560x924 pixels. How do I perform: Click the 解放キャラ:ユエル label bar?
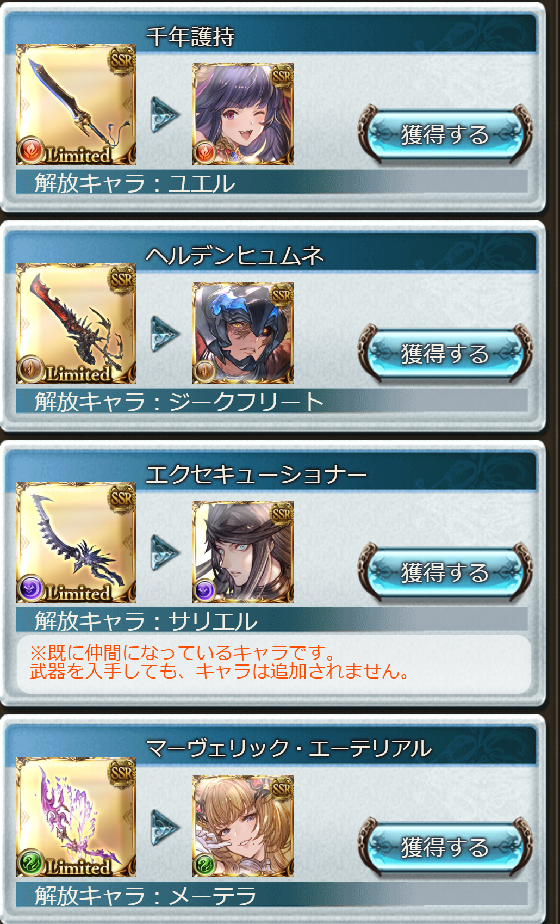272,182
